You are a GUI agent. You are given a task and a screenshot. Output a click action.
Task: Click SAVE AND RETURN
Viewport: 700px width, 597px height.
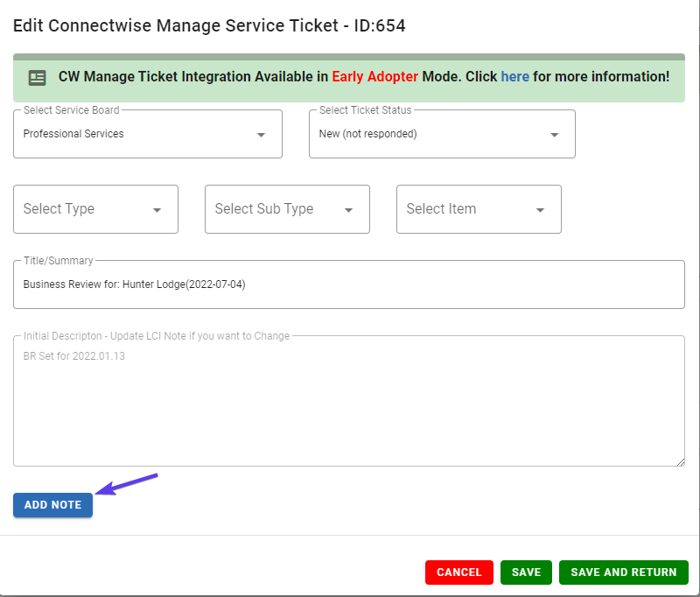(624, 572)
